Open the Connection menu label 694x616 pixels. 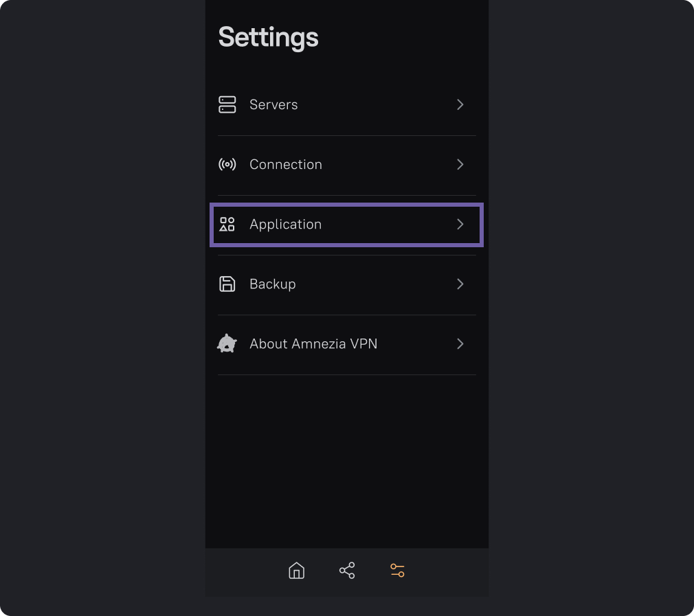286,164
